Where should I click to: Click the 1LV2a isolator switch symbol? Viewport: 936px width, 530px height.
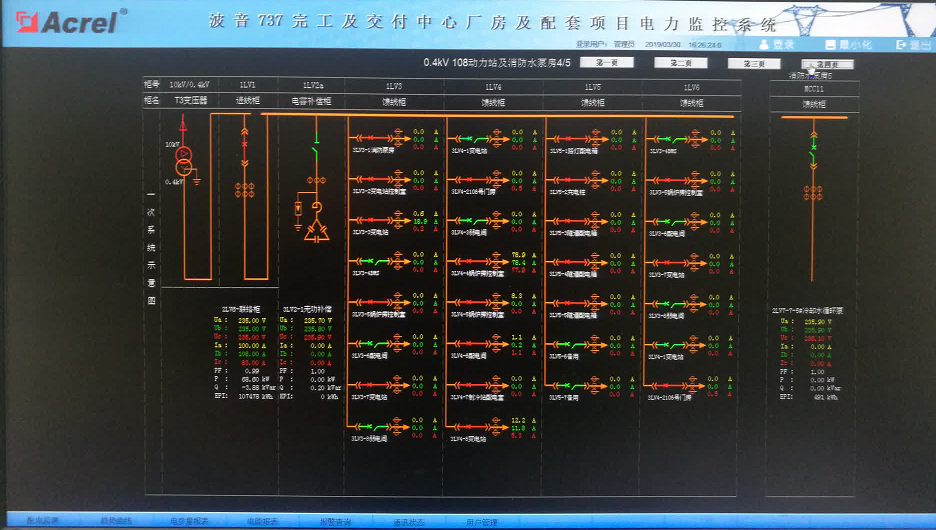pyautogui.click(x=317, y=150)
